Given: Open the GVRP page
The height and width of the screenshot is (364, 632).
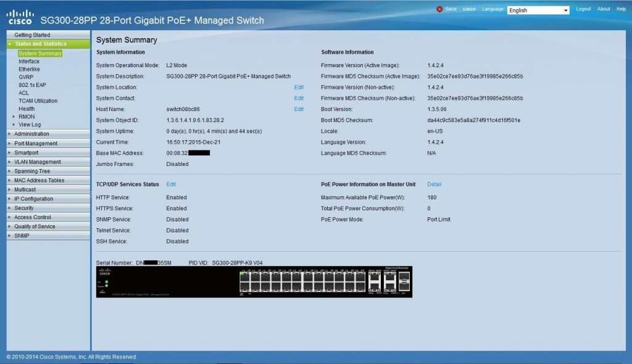Looking at the screenshot, I should (26, 77).
